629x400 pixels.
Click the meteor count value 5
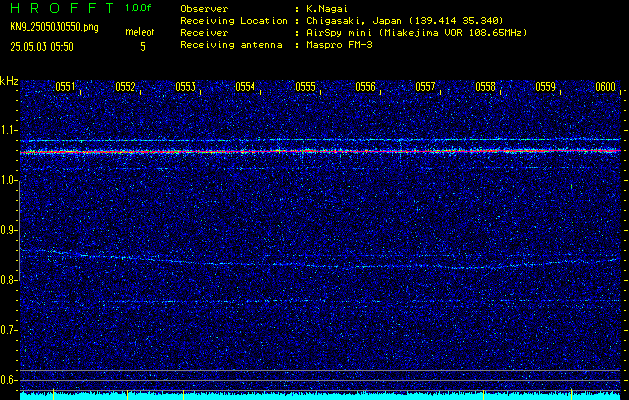pyautogui.click(x=143, y=47)
